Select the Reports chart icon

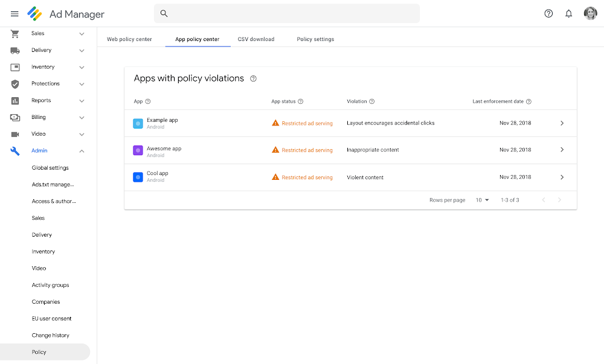pos(14,100)
